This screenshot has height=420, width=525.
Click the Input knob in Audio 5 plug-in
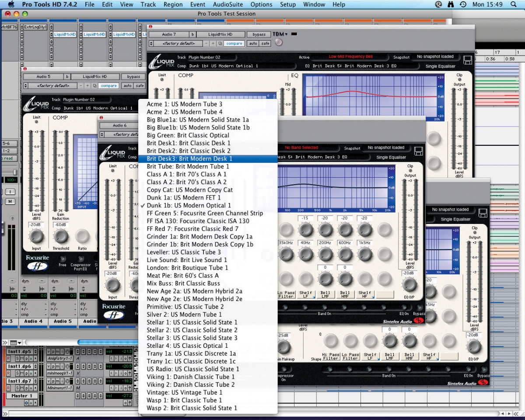coord(36,237)
